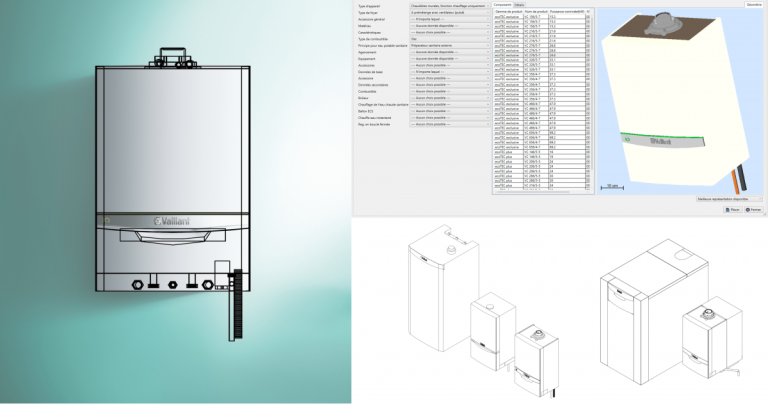Expand the Type de combustible Gaz combo box
The image size is (768, 405).
pos(449,39)
